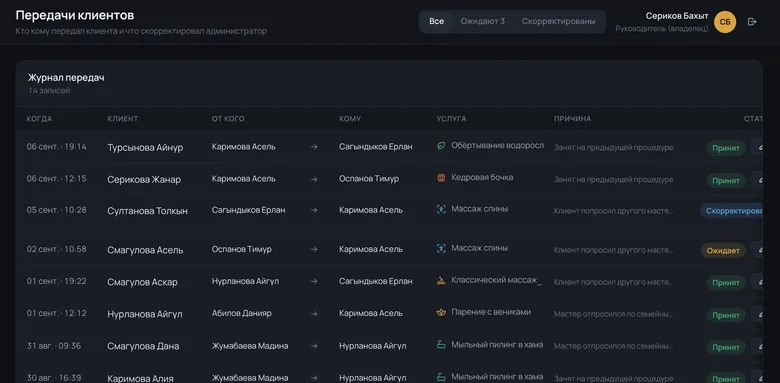
Task: Click reason text in Нурланова Айгүл client row
Action: pos(614,314)
